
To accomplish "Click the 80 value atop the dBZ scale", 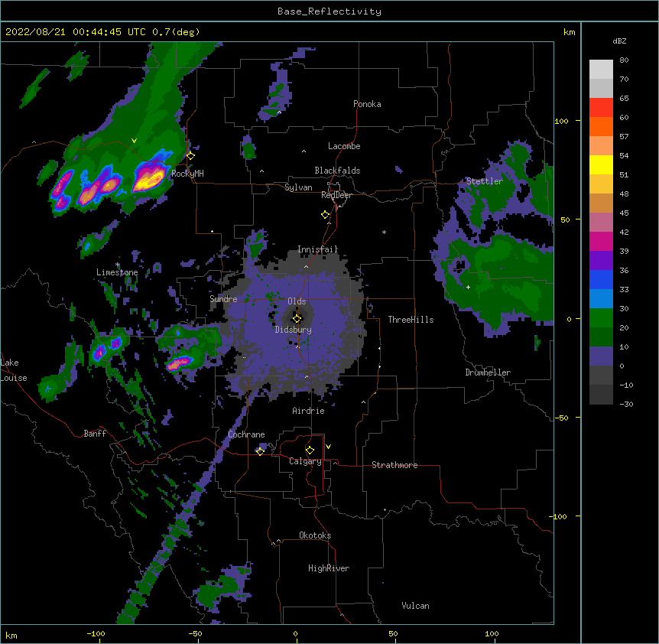I will 624,60.
